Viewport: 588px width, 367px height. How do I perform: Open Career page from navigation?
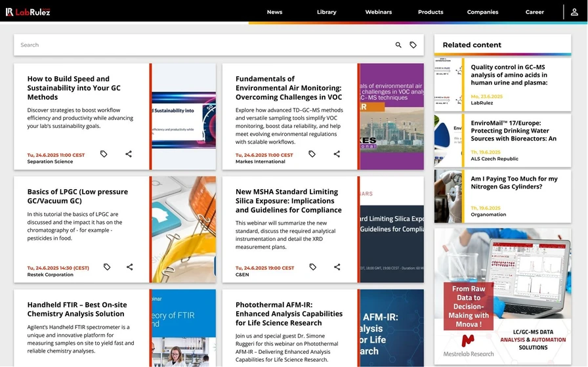click(534, 12)
